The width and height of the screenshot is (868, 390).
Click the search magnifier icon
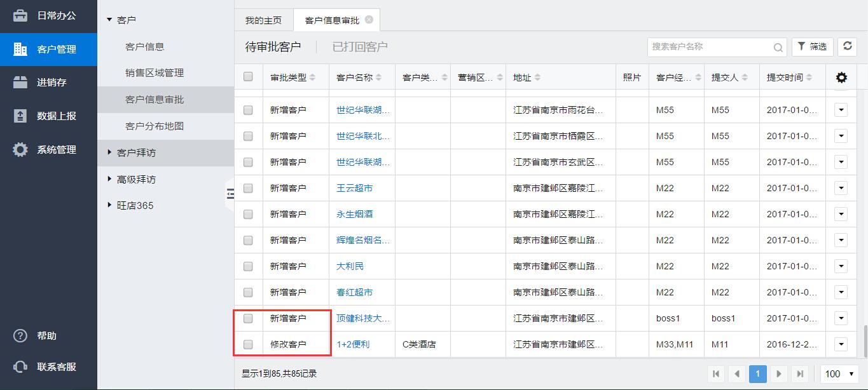click(778, 47)
